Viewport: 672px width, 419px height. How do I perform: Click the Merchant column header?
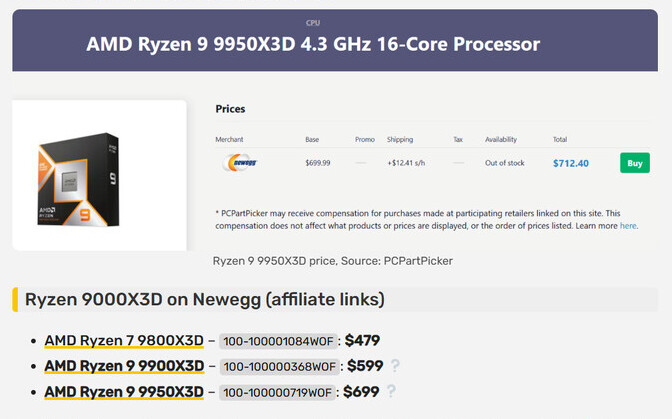click(x=229, y=139)
